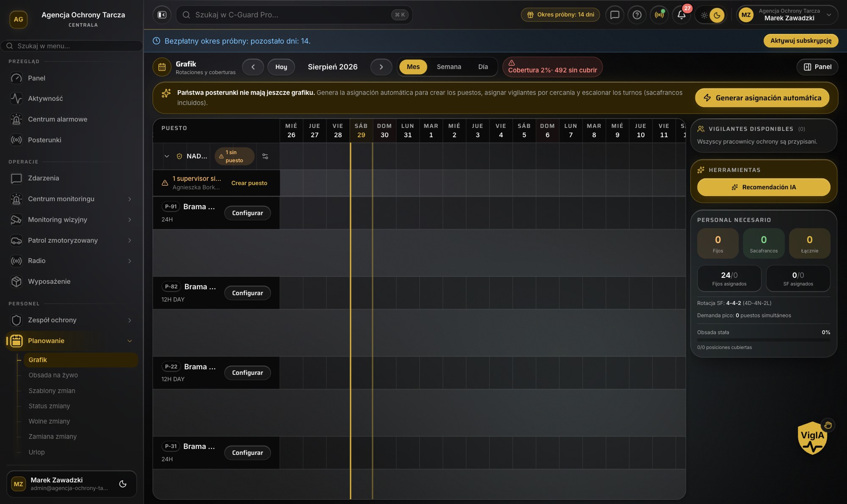Click Recomendación IA button
The height and width of the screenshot is (504, 847).
[x=764, y=187]
